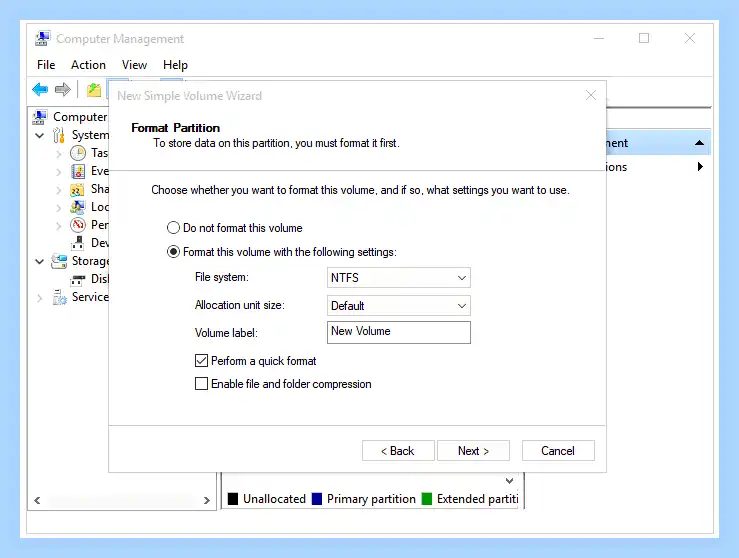Click the green Extended partition legend swatch
The width and height of the screenshot is (739, 558).
[427, 499]
